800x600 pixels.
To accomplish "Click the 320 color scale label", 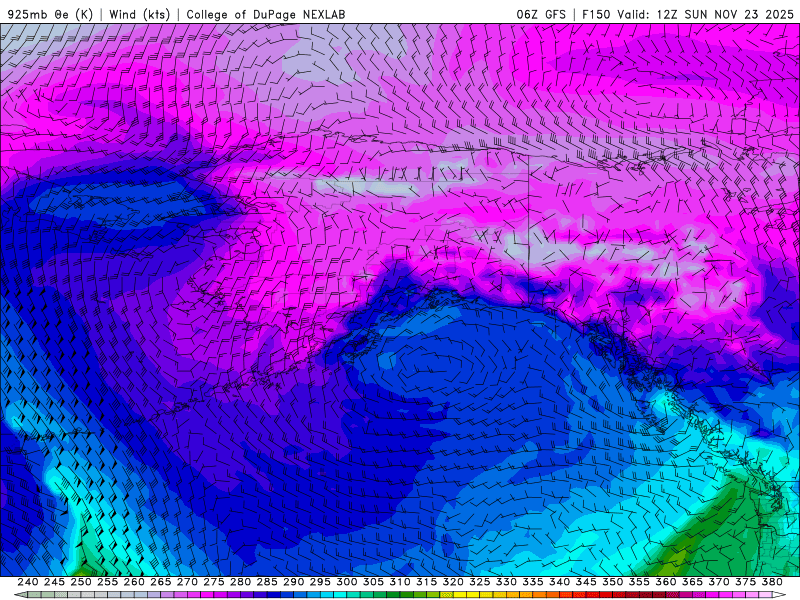I will 453,582.
